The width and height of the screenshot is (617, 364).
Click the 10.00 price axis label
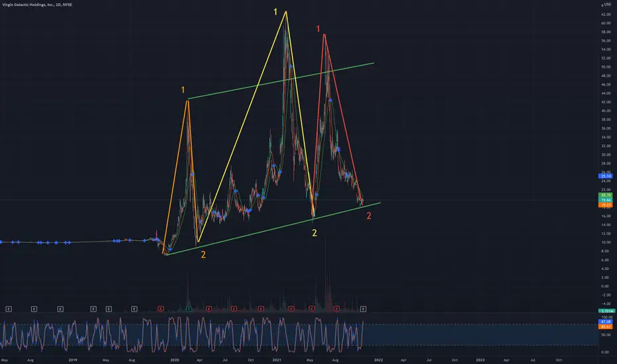[606, 242]
